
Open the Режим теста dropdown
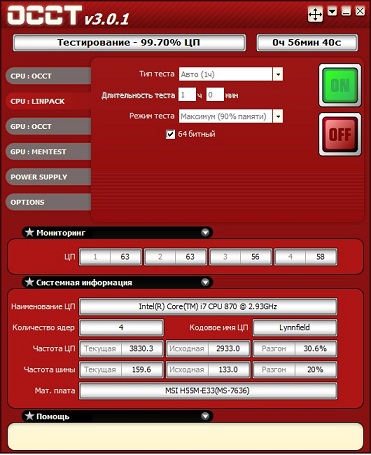point(278,116)
